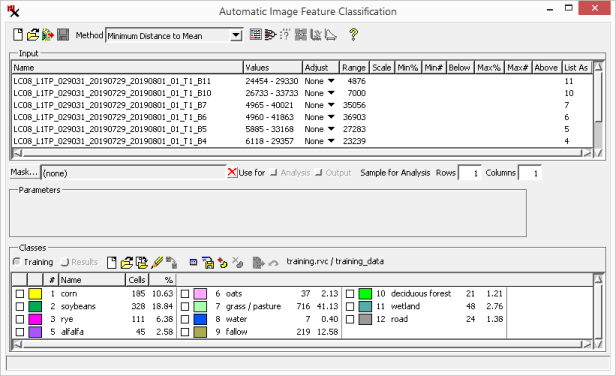Click the List As column header
616x376 pixels.
pyautogui.click(x=576, y=68)
